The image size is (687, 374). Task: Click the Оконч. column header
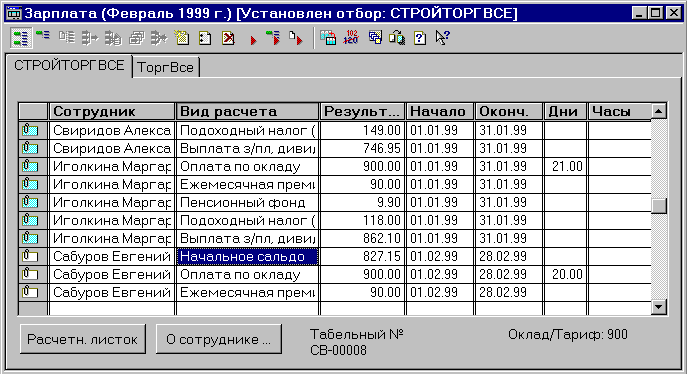(509, 111)
